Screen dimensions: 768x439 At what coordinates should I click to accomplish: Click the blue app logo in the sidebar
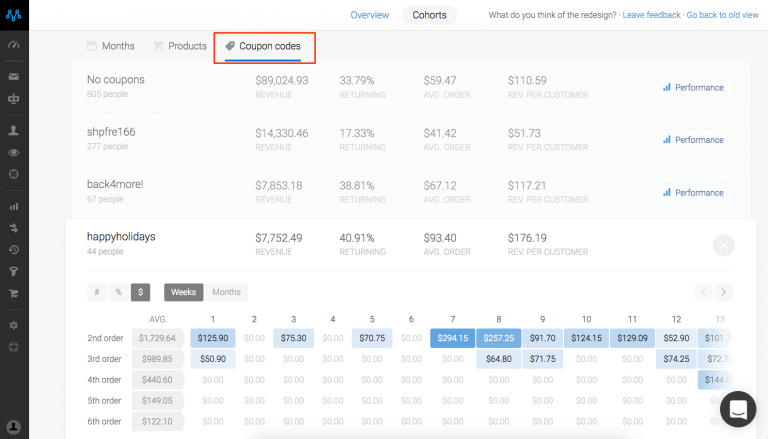point(14,15)
